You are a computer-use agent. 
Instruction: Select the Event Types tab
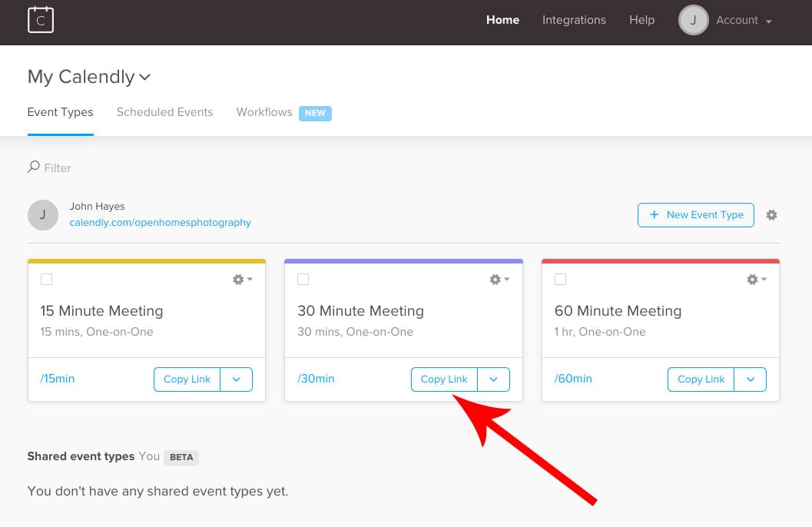click(60, 112)
